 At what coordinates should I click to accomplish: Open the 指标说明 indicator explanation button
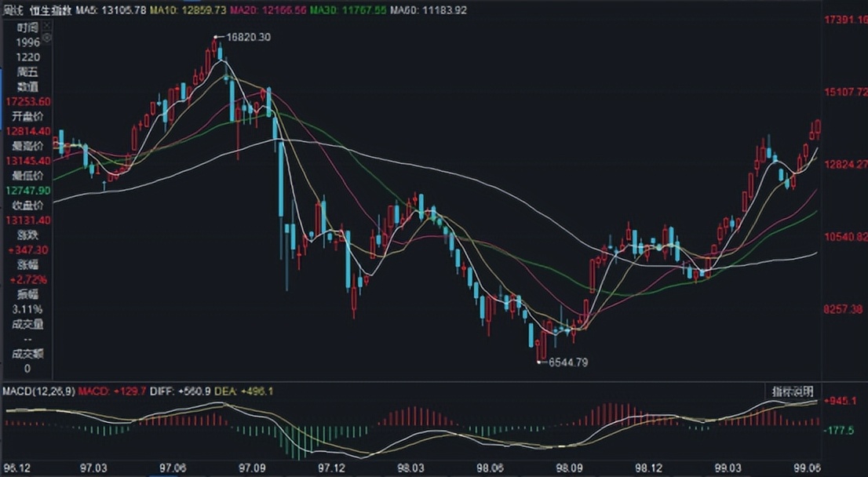793,391
